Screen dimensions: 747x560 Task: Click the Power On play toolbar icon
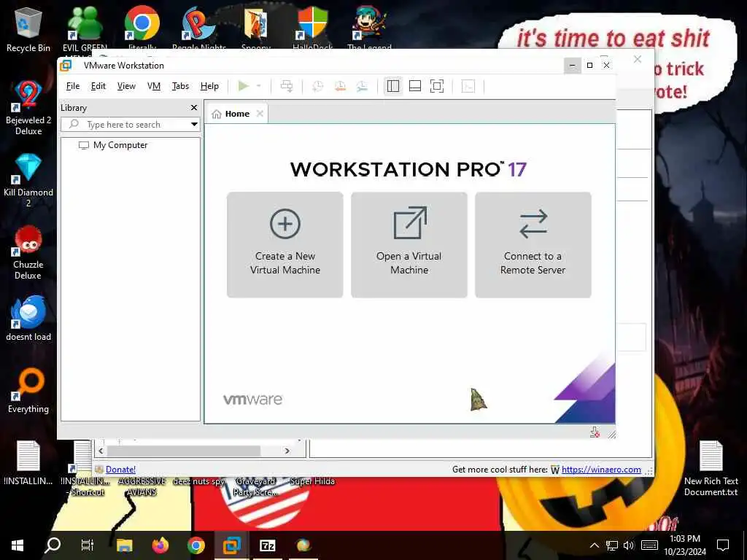(244, 86)
